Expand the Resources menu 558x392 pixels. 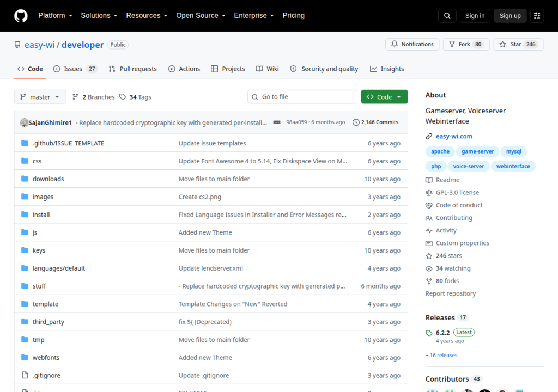click(147, 16)
